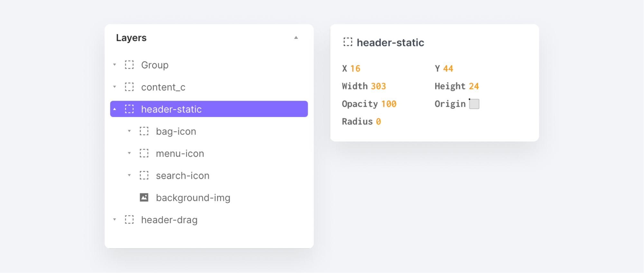Collapse the header-static layer
Screen dimensions: 644x273
pyautogui.click(x=115, y=109)
